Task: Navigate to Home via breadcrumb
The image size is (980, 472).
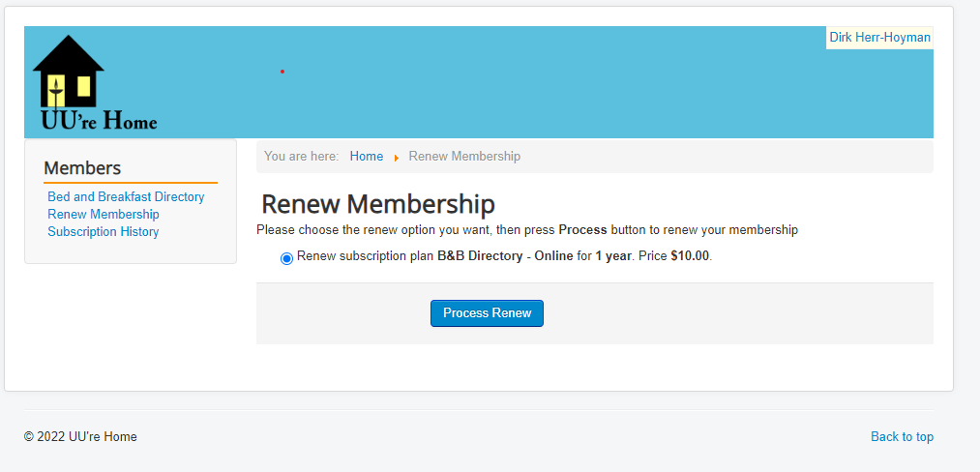Action: (x=367, y=157)
